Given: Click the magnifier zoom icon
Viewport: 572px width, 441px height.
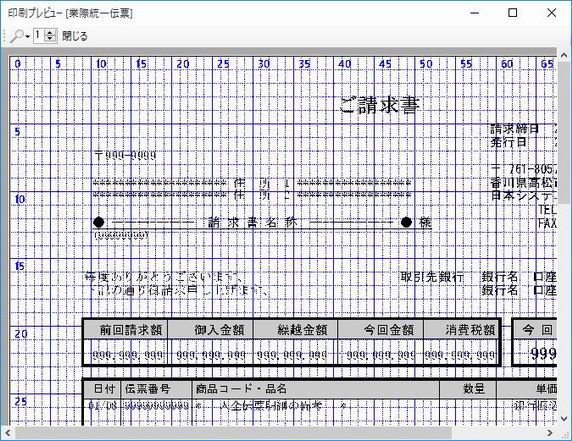Looking at the screenshot, I should (x=17, y=36).
